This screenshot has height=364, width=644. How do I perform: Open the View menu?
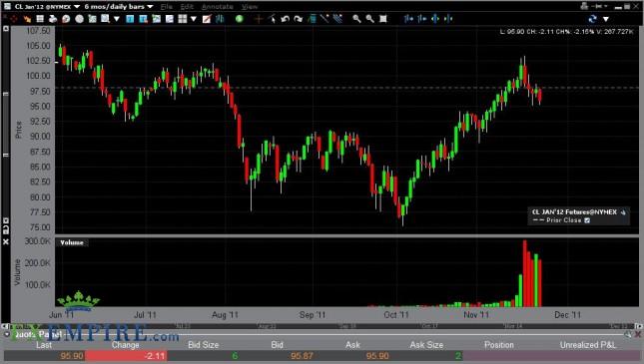[250, 7]
